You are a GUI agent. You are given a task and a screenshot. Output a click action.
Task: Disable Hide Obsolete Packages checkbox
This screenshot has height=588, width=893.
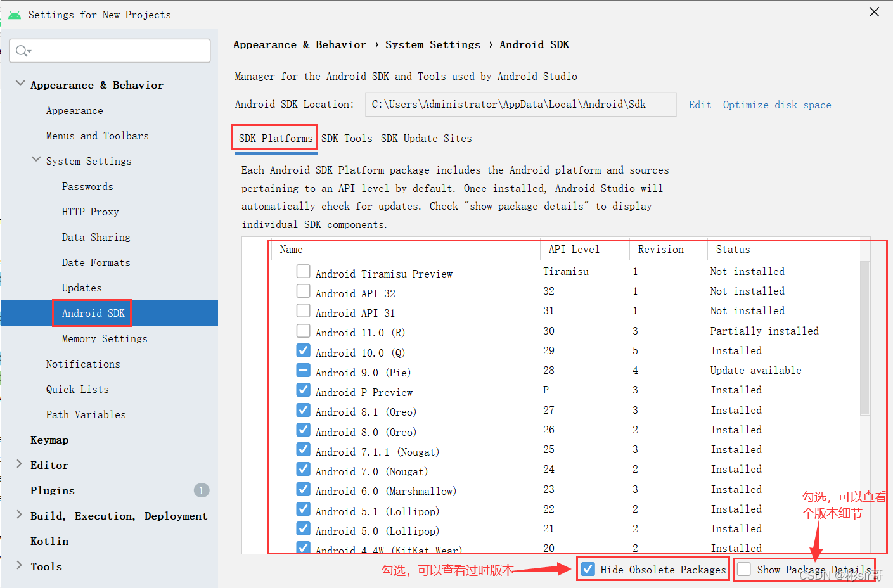pyautogui.click(x=588, y=569)
